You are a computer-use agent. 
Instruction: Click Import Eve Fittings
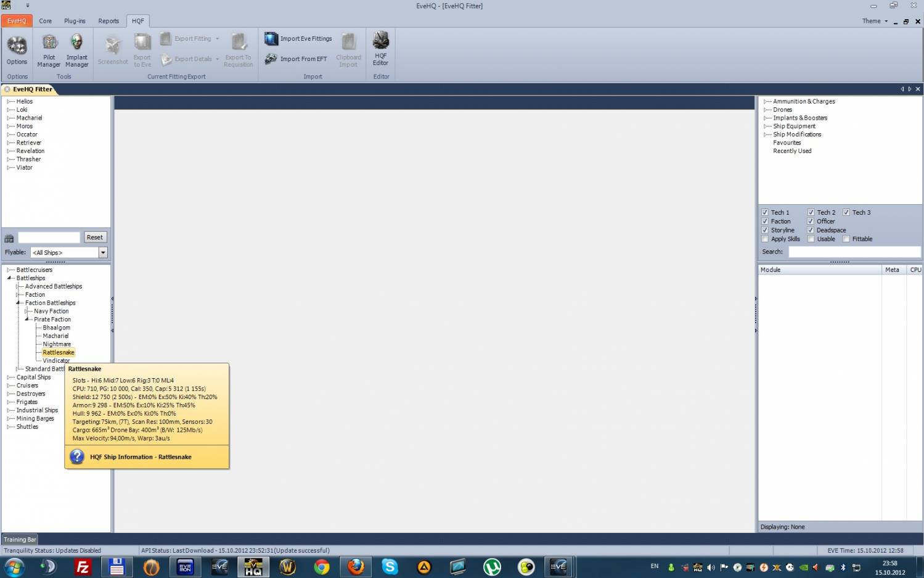point(298,39)
